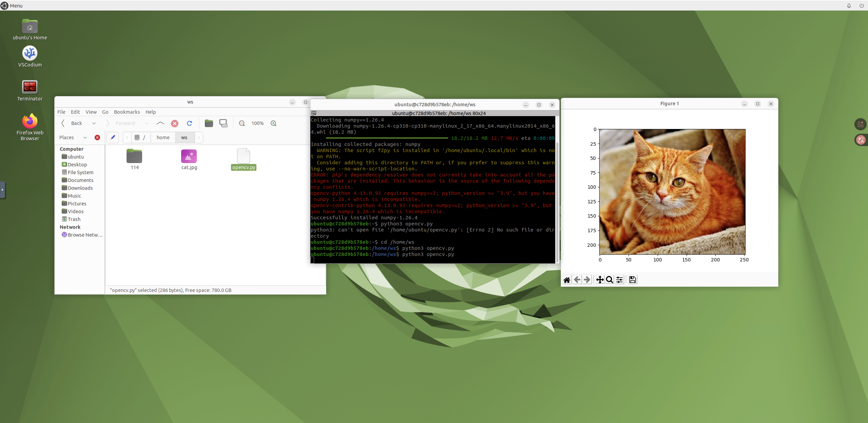Click the red Stop loading icon

pos(175,123)
